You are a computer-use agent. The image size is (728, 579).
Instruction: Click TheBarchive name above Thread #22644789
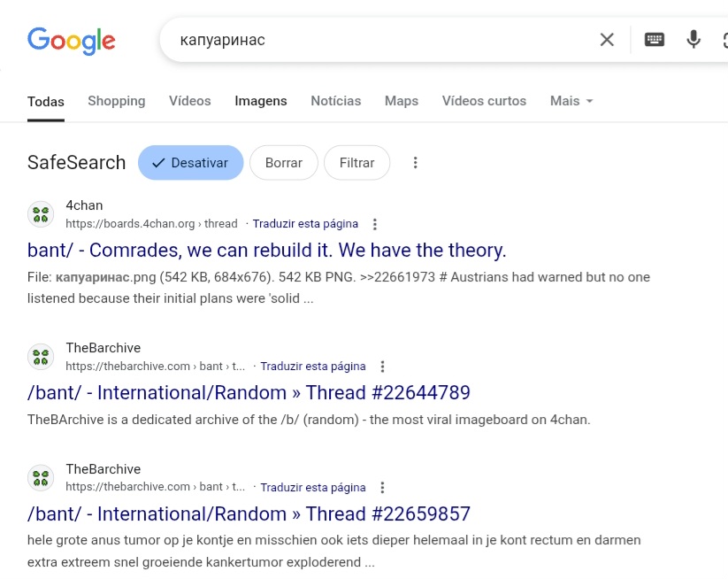click(103, 348)
